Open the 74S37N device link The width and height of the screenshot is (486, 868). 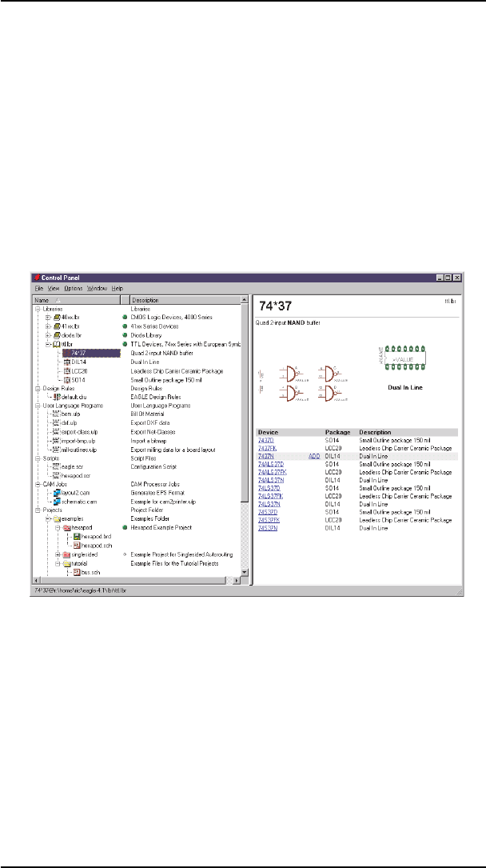pyautogui.click(x=268, y=529)
